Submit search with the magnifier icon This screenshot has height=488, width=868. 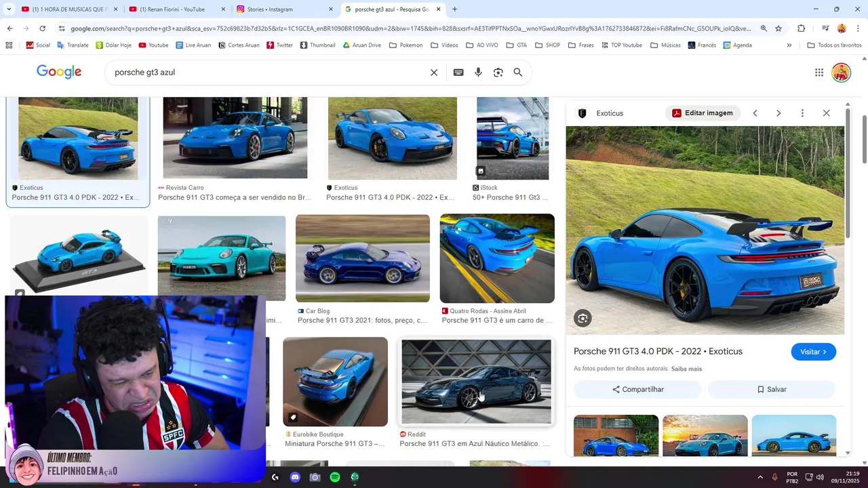[x=518, y=73]
